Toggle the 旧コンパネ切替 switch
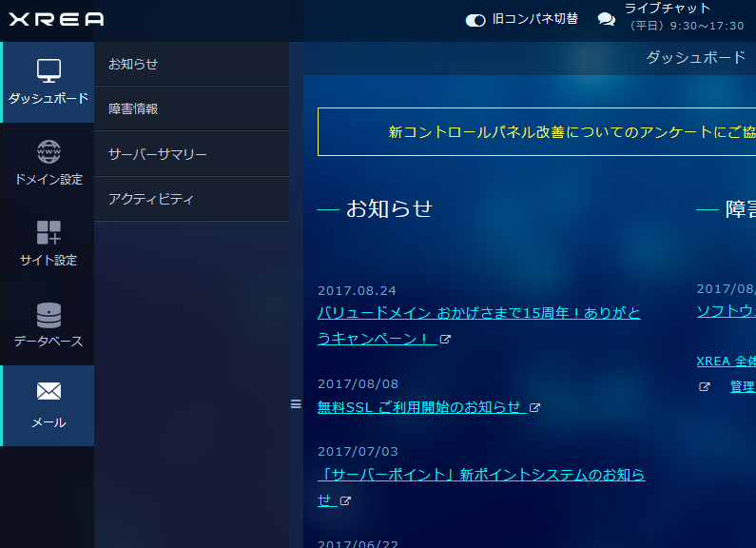The image size is (756, 548). pyautogui.click(x=475, y=20)
